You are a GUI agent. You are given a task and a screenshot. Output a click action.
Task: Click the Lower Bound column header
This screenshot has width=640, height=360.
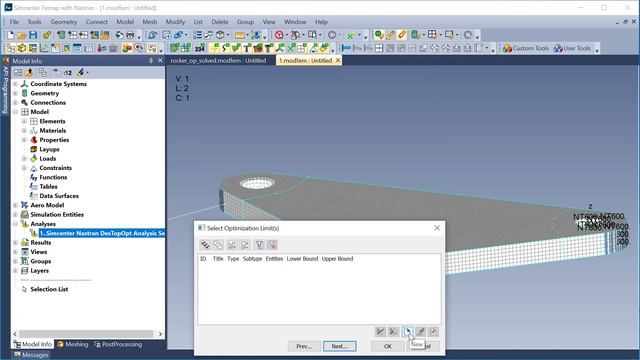click(302, 259)
